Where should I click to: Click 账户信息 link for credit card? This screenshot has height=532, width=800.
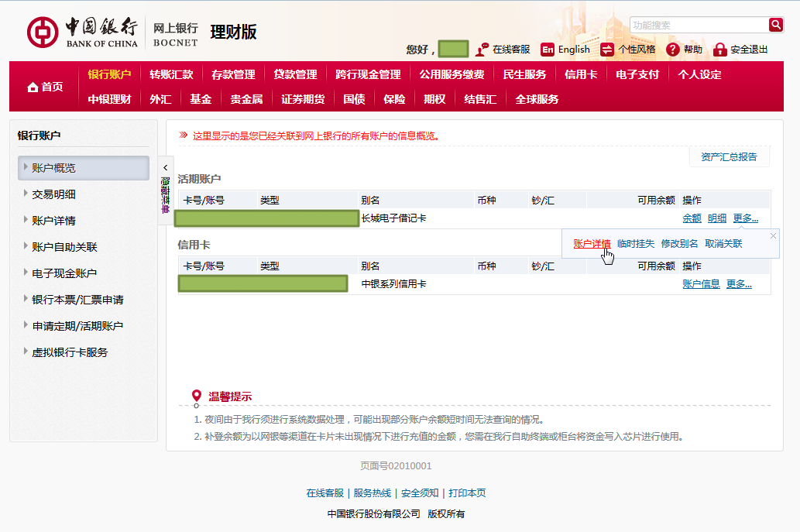(x=701, y=284)
